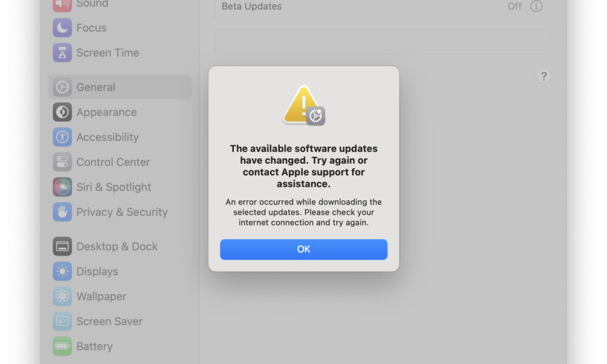The width and height of the screenshot is (607, 364).
Task: Open the Control Center icon
Action: click(63, 162)
